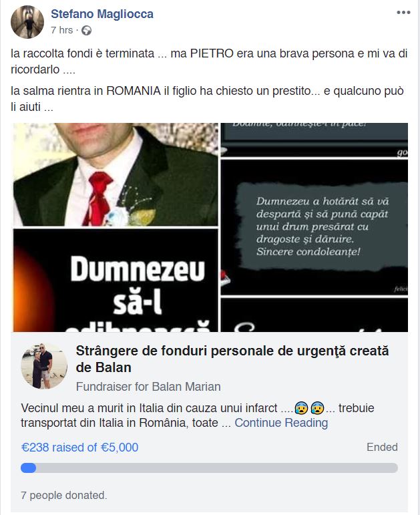Open the 'Sincere condoleanțe' condolence image

pos(314,227)
